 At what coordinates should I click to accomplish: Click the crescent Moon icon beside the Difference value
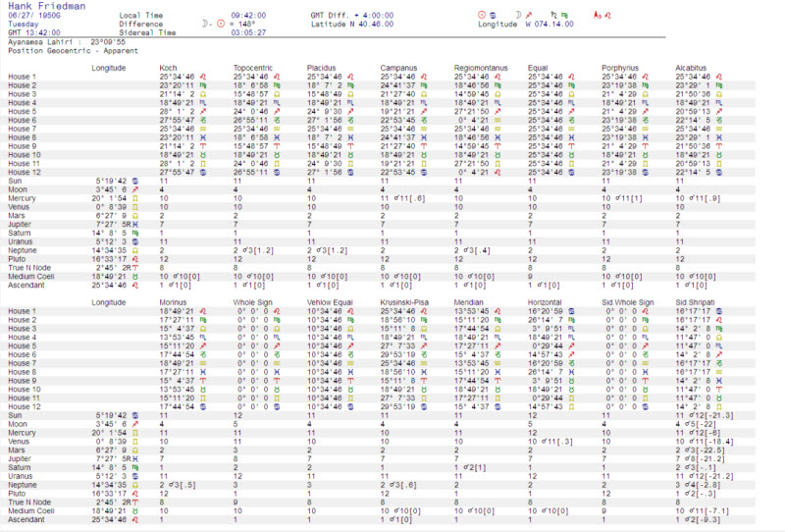pyautogui.click(x=204, y=23)
